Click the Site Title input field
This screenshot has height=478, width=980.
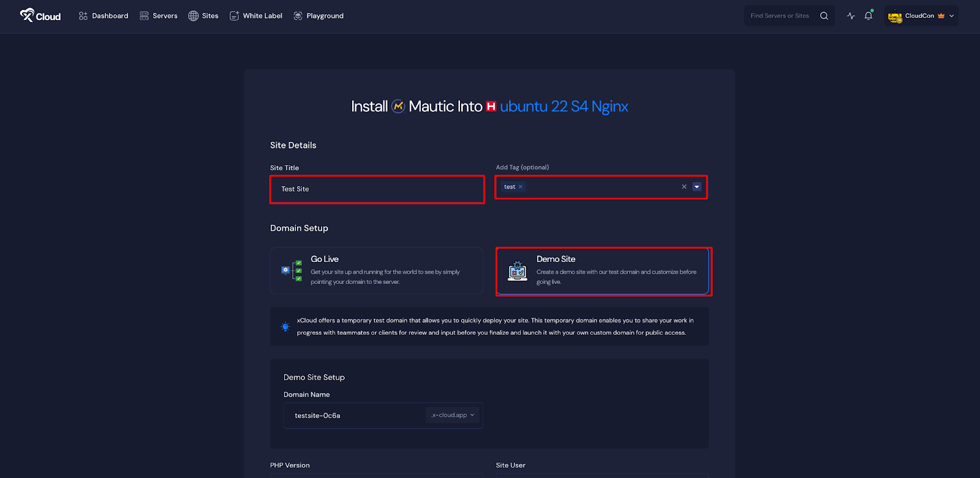377,189
